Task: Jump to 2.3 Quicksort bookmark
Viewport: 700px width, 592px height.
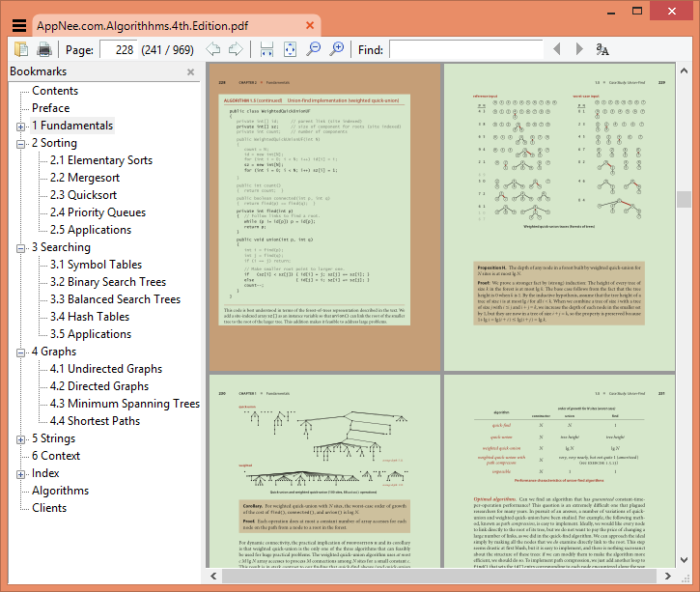Action: pos(83,195)
